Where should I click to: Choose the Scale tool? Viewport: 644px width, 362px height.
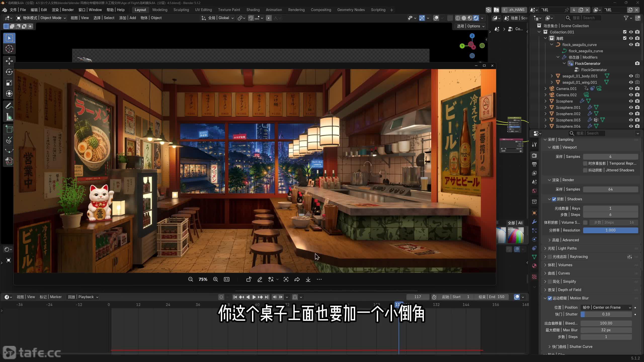9,83
